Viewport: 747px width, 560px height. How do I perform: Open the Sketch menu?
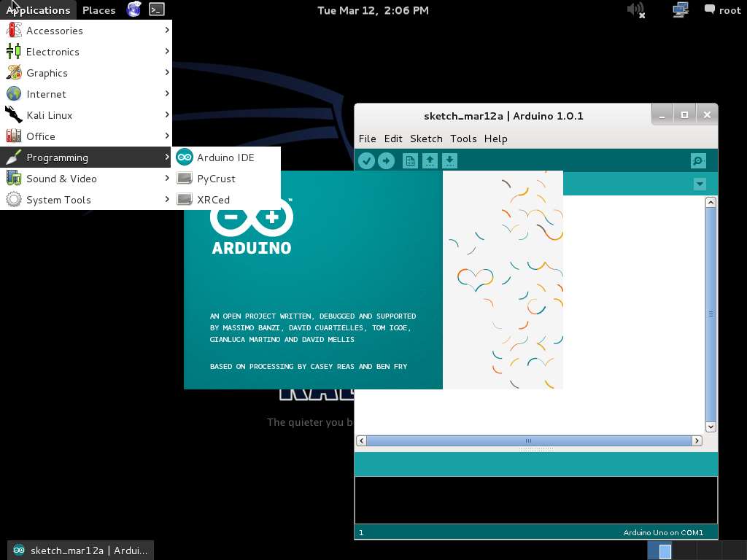pos(426,139)
